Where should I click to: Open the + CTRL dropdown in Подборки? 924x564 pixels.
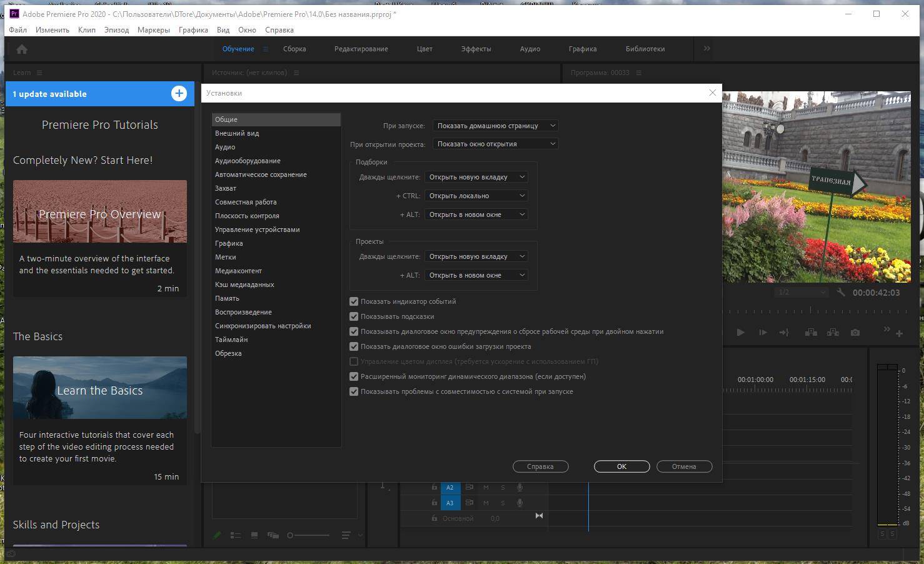pos(476,196)
